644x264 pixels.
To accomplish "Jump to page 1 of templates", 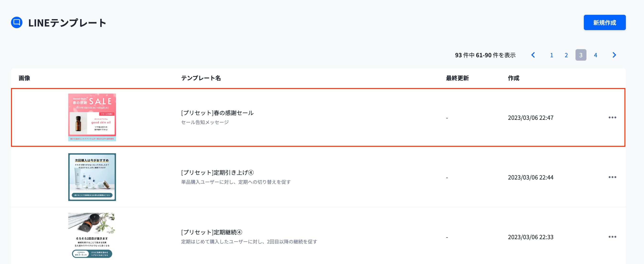I will (x=551, y=55).
